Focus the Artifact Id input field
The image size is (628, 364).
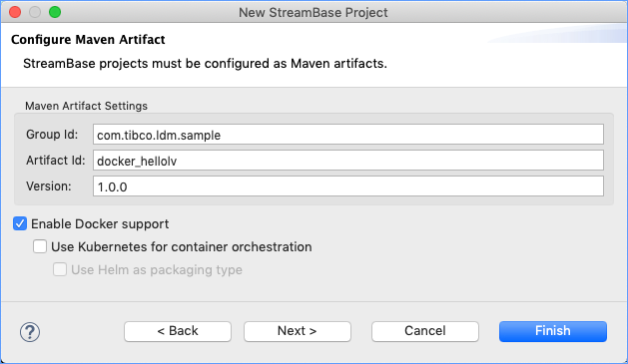[x=348, y=161]
